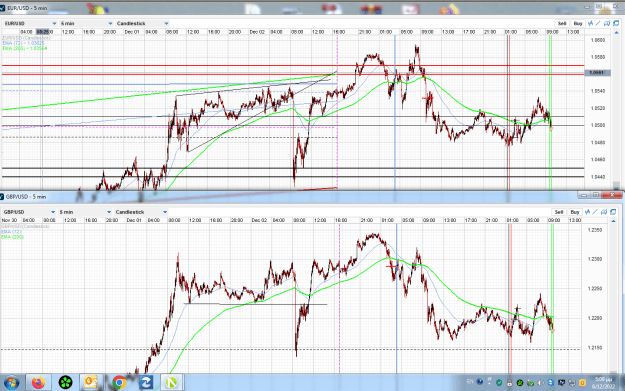Open indicators tool on EUR/USD chart
This screenshot has width=625, height=391.
click(x=590, y=24)
